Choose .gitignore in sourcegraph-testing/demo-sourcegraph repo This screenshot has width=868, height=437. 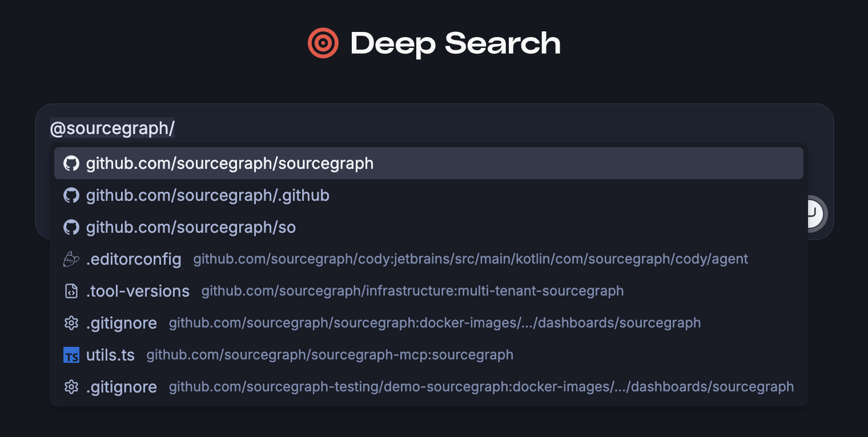[429, 387]
